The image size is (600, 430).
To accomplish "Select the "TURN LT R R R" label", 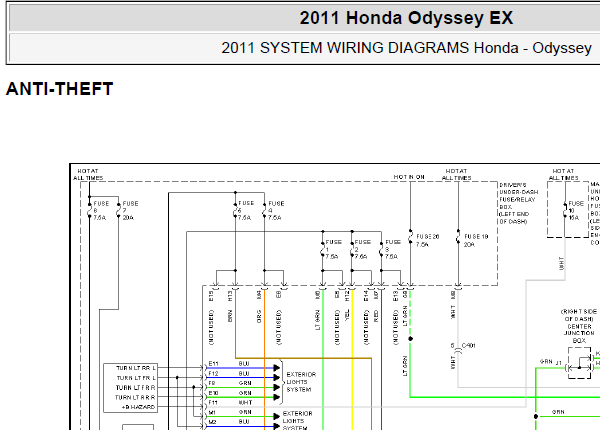I will coord(135,397).
